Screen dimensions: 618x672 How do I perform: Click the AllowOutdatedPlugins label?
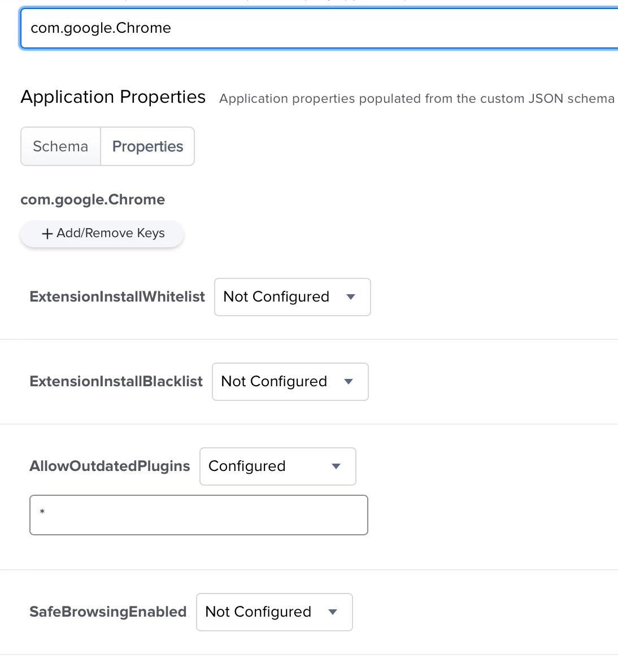coord(110,466)
